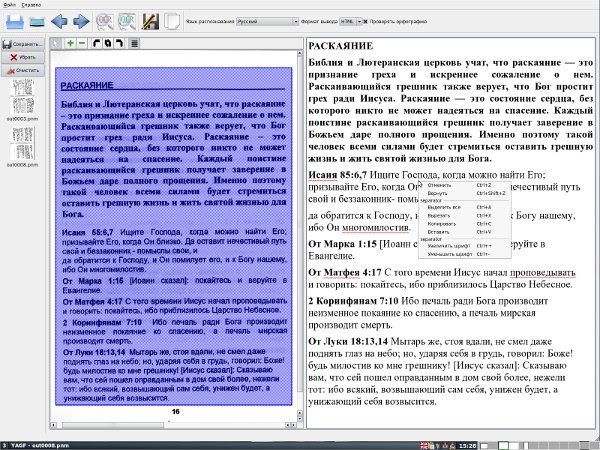Choose Выделить все in context menu
This screenshot has height=450, width=600.
(x=465, y=207)
